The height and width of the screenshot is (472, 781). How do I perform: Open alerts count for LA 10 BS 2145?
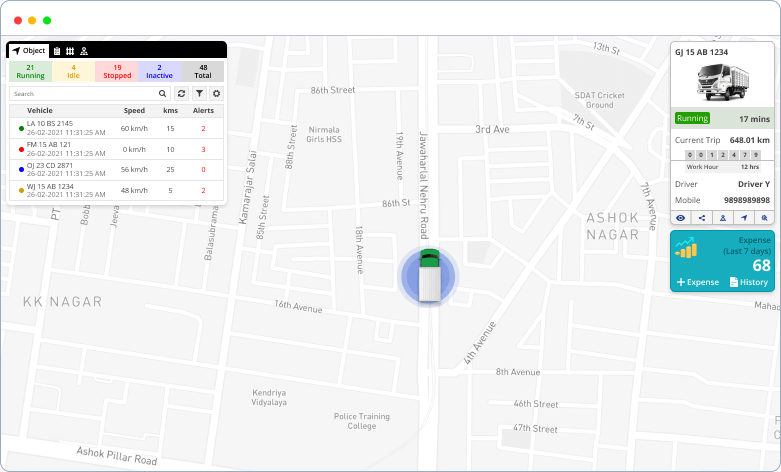[x=203, y=128]
